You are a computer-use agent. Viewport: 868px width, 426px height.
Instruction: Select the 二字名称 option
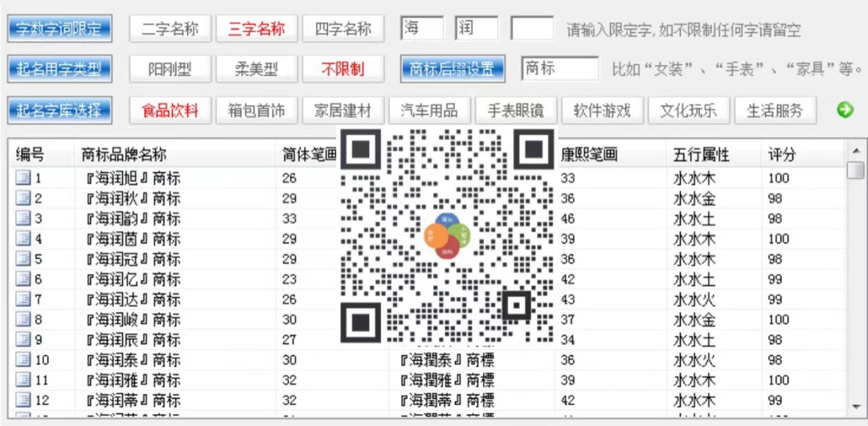pos(170,28)
